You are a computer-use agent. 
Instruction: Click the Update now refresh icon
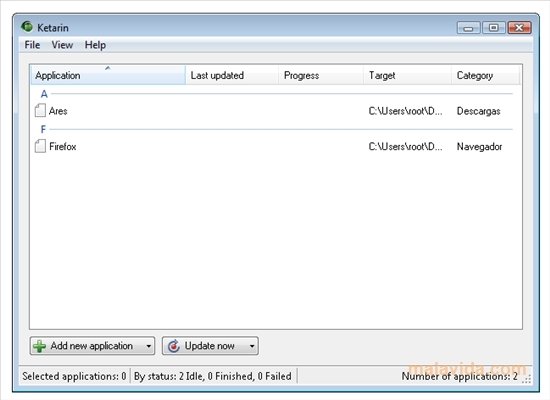click(174, 346)
